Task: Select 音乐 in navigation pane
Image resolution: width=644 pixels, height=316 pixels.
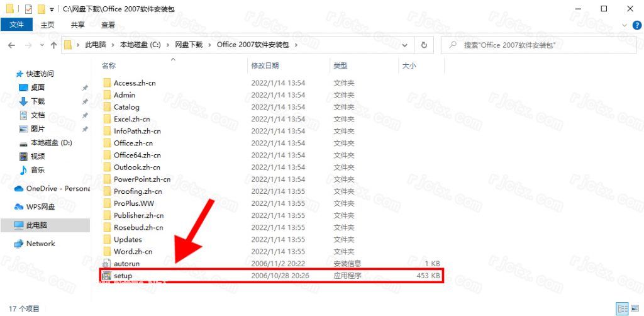Action: pyautogui.click(x=37, y=170)
